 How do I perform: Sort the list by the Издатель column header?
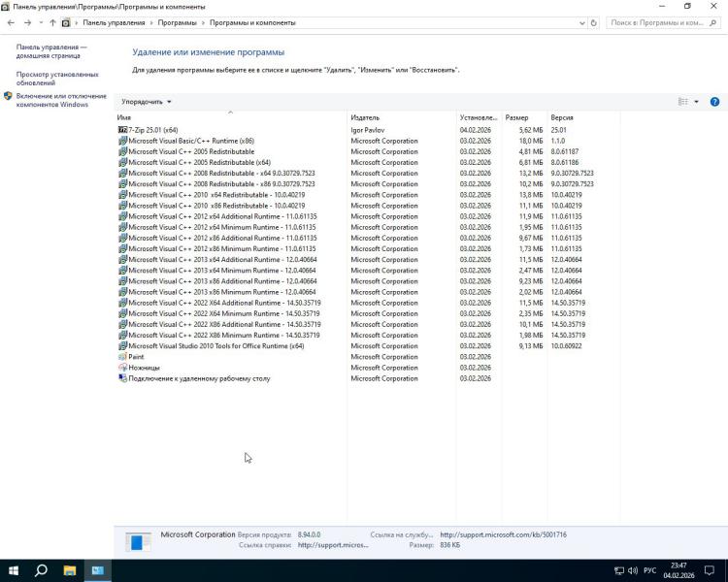pos(365,117)
